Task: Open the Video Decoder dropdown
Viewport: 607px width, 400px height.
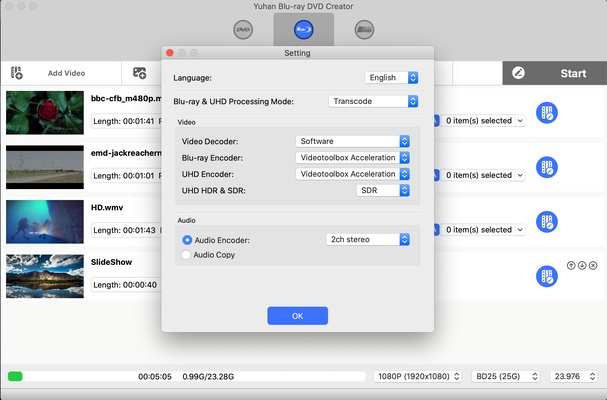Action: coord(353,141)
